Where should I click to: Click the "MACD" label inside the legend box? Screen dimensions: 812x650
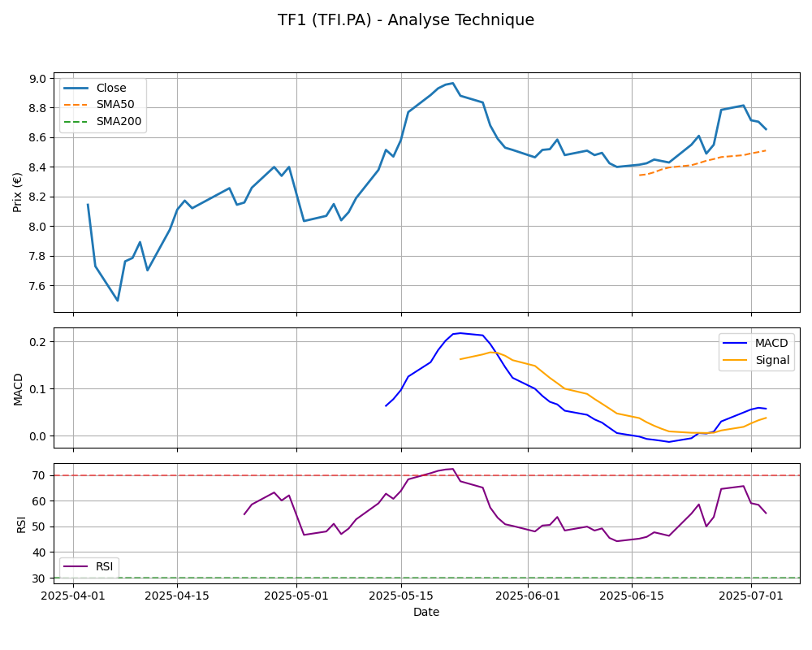[771, 343]
